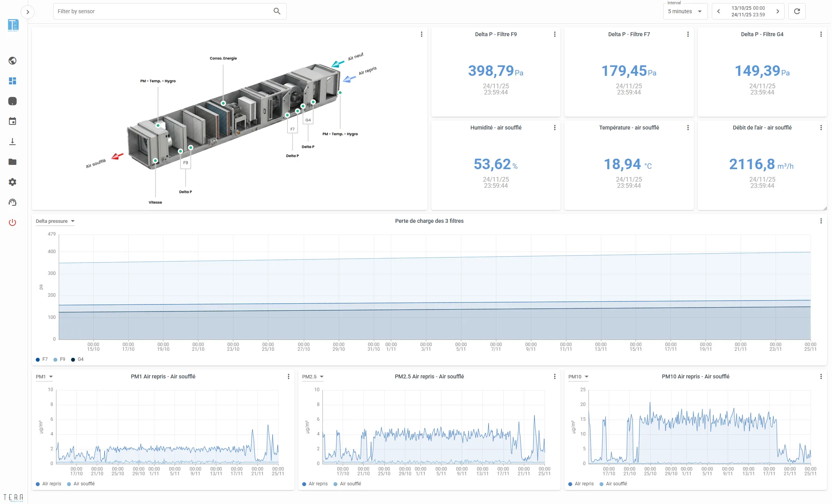Go to next date range
The height and width of the screenshot is (504, 832).
tap(778, 11)
